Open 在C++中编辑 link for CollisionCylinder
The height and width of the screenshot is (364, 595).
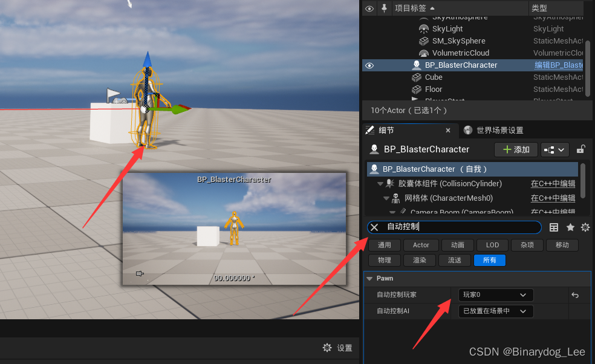pyautogui.click(x=553, y=184)
